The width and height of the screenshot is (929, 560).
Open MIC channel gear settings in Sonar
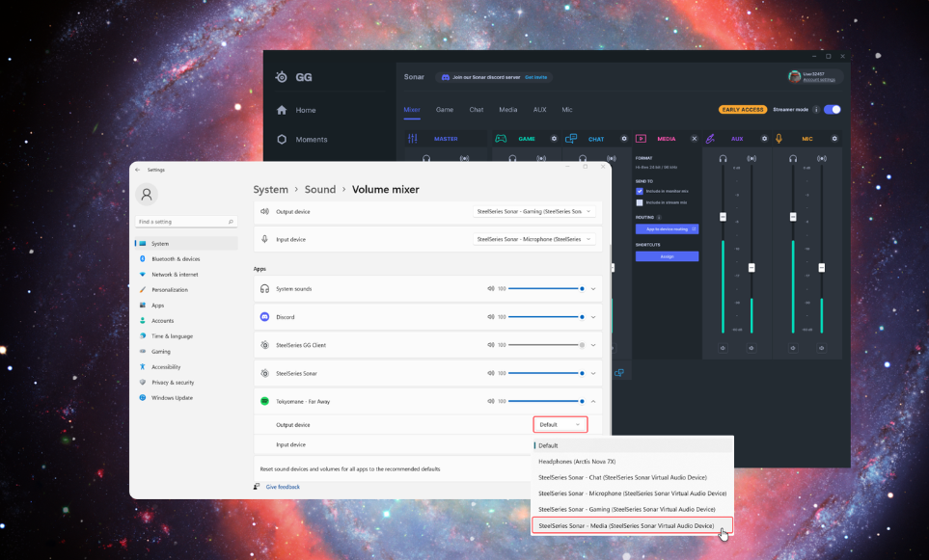pos(834,139)
